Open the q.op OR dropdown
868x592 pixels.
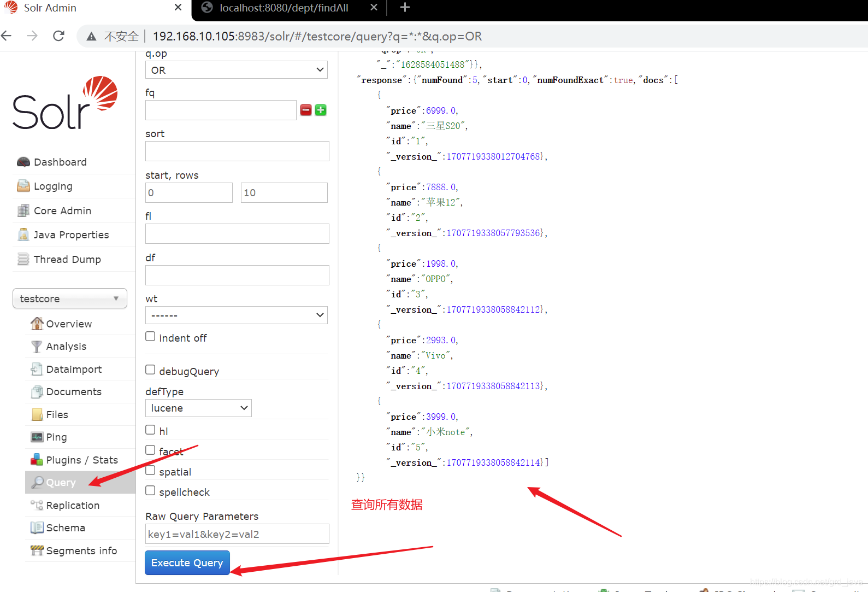(237, 70)
